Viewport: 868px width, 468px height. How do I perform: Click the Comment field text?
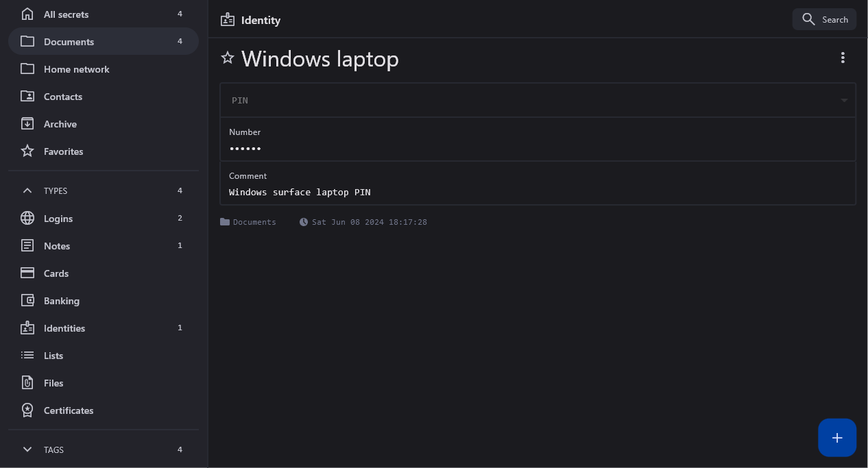point(300,193)
